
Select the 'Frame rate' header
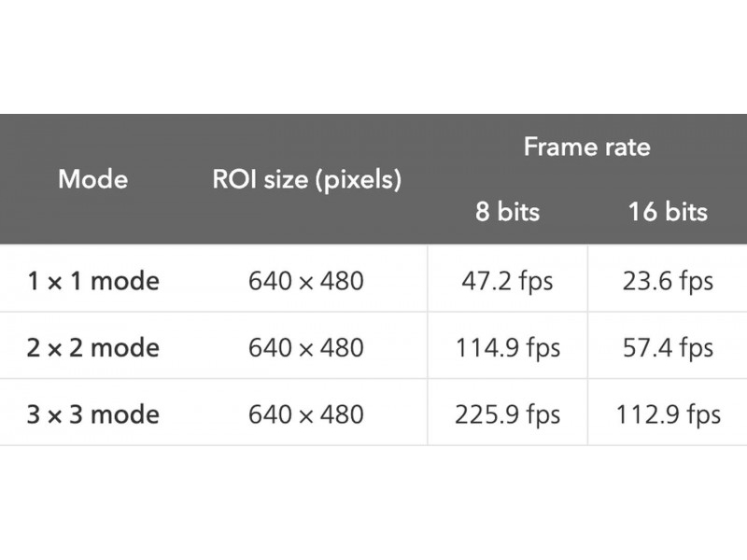pyautogui.click(x=586, y=147)
